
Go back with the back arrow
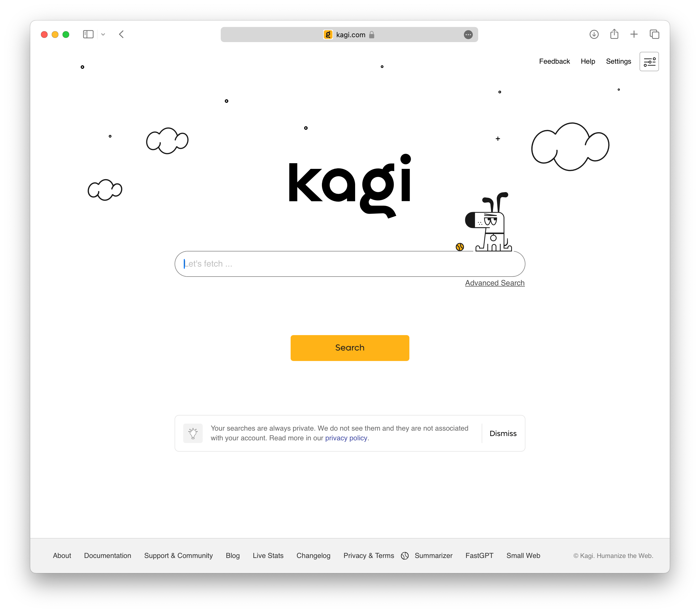[x=121, y=34]
